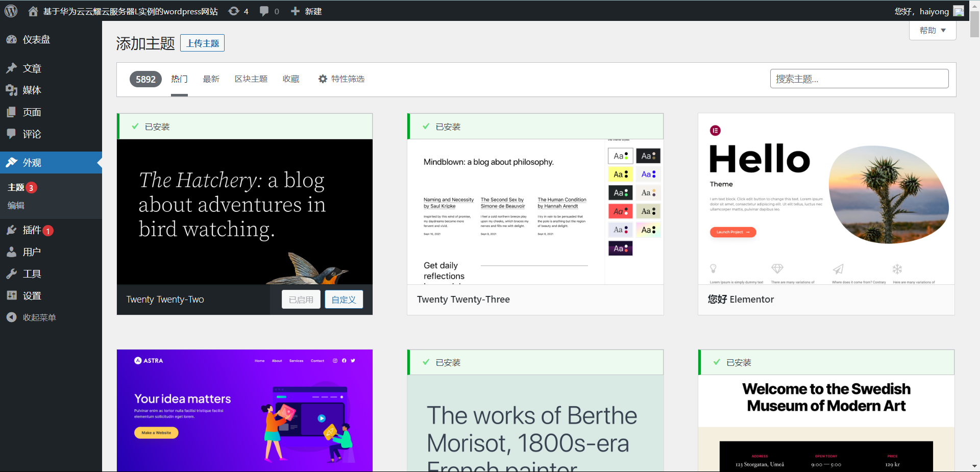Expand the 帮助 help dropdown
The image size is (980, 472).
(x=933, y=30)
